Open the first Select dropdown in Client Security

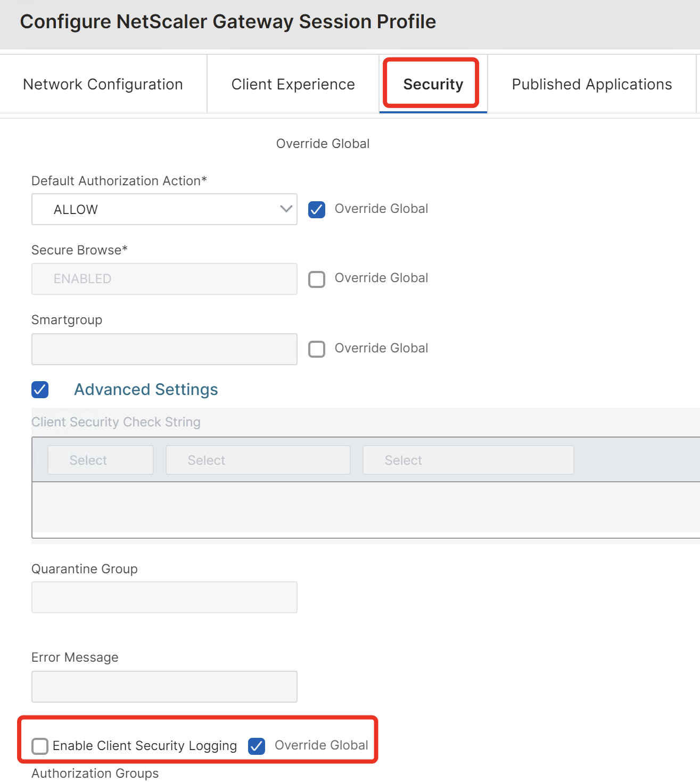(101, 460)
